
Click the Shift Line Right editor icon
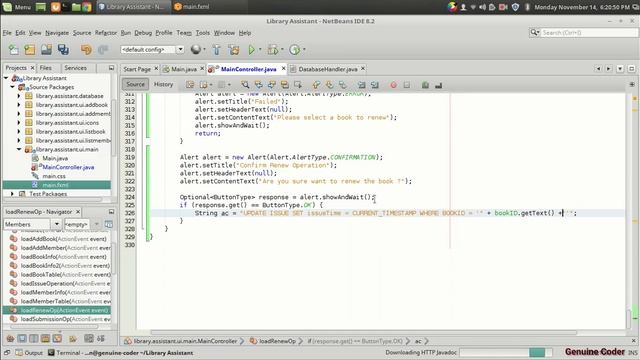[x=375, y=85]
